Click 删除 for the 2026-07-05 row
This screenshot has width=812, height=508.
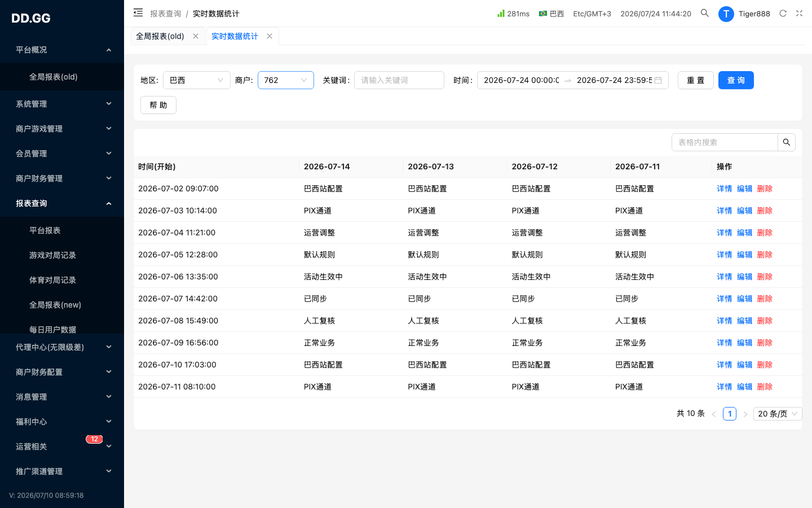(x=765, y=255)
